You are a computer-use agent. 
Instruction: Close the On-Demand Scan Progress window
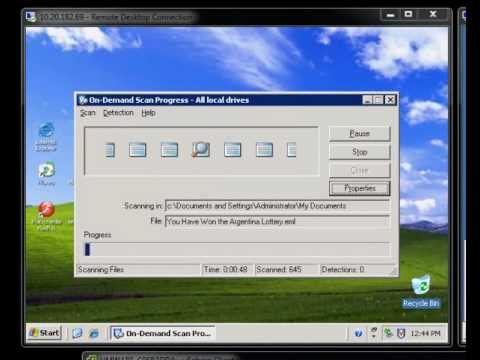390,100
